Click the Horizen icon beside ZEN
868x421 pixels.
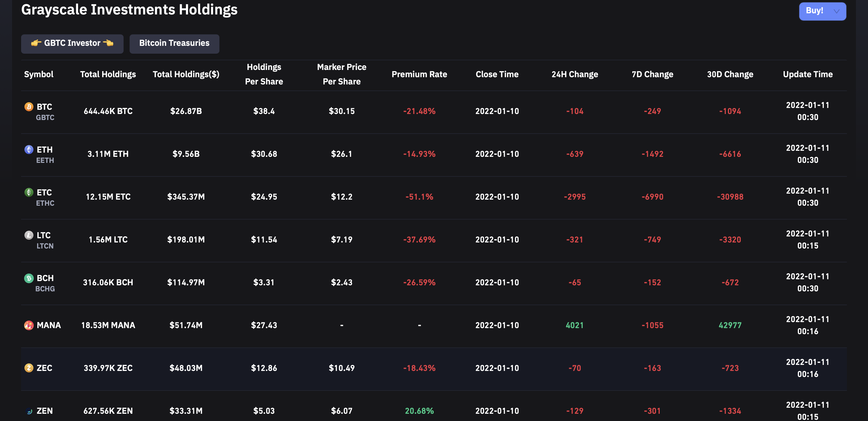[29, 411]
